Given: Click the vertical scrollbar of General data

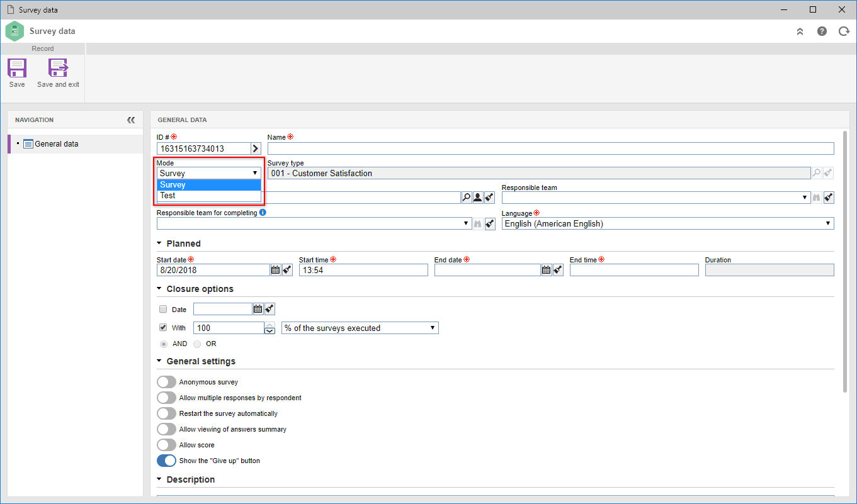Looking at the screenshot, I should click(846, 261).
